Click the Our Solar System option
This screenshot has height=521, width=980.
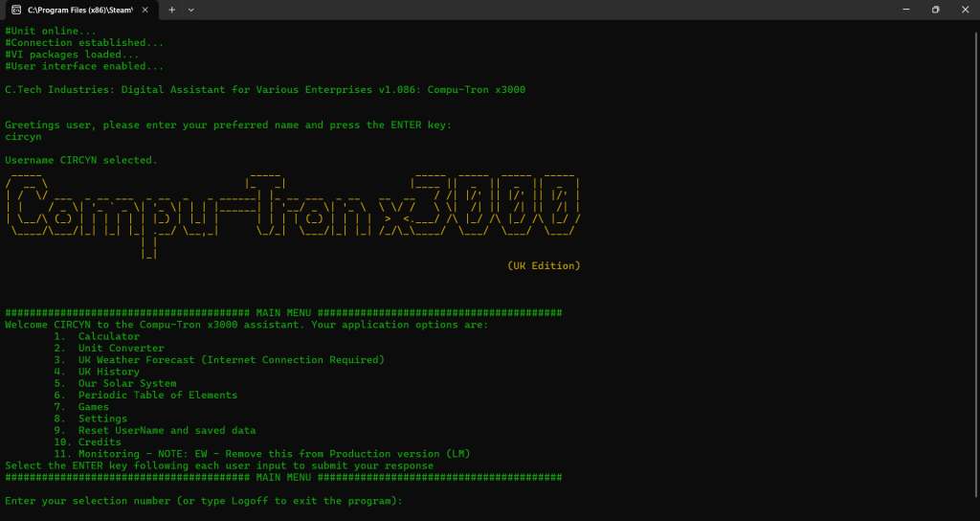coord(127,384)
